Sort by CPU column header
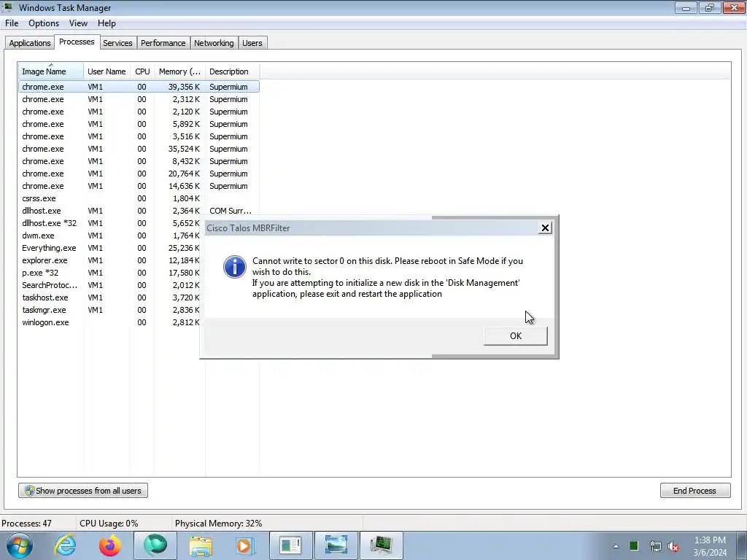 [142, 71]
